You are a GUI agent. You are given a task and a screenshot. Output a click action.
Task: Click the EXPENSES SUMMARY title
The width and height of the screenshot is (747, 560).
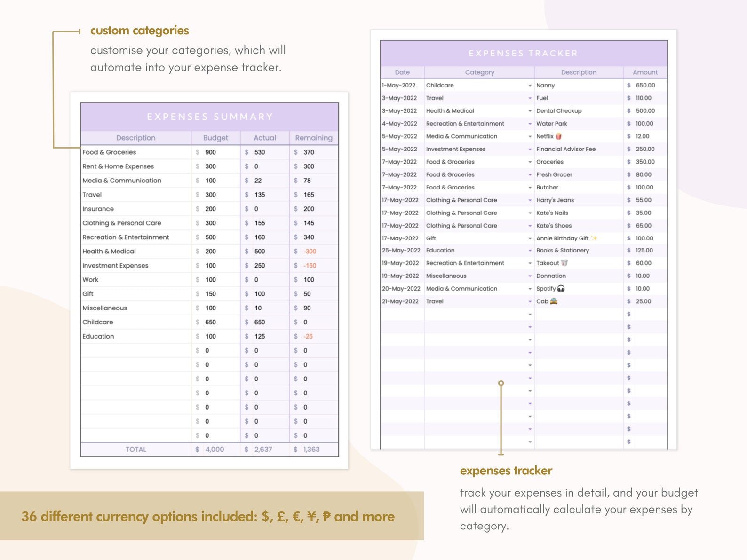pos(210,117)
